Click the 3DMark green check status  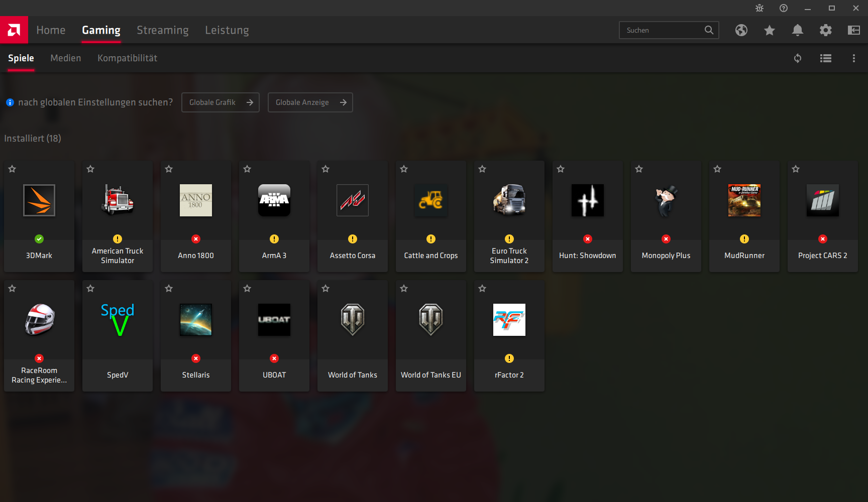pos(39,239)
